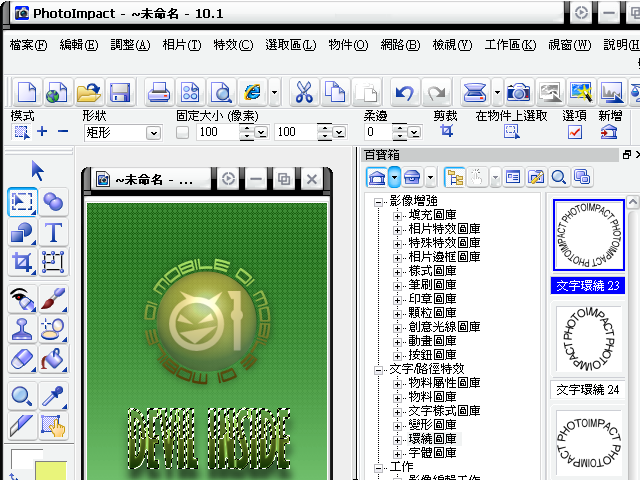Print using the printer icon
This screenshot has height=480, width=640.
(x=159, y=91)
